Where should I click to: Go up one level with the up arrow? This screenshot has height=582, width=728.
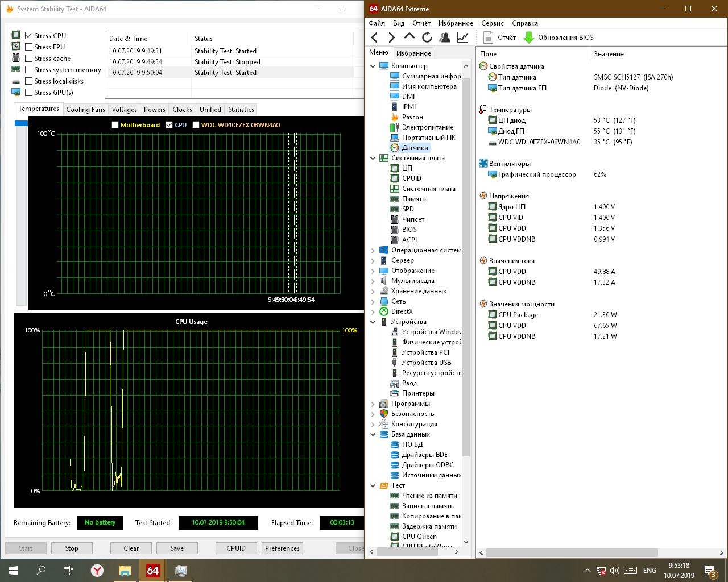pyautogui.click(x=409, y=36)
